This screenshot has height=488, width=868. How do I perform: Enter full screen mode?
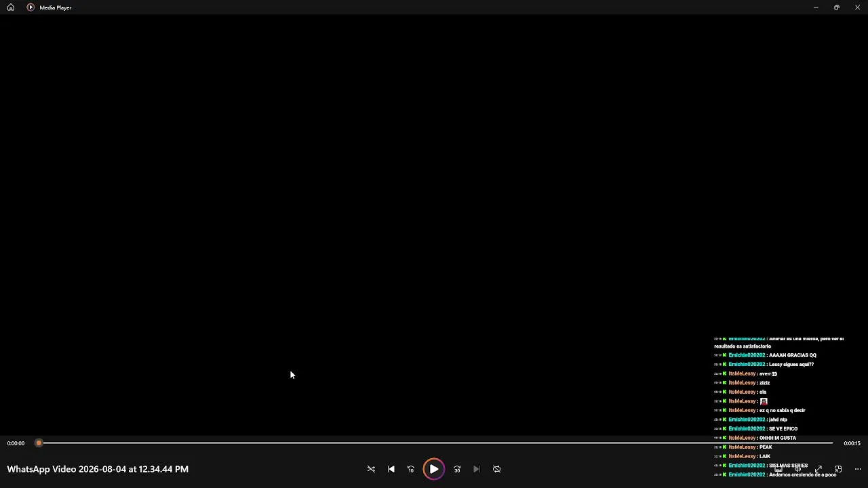(x=818, y=469)
